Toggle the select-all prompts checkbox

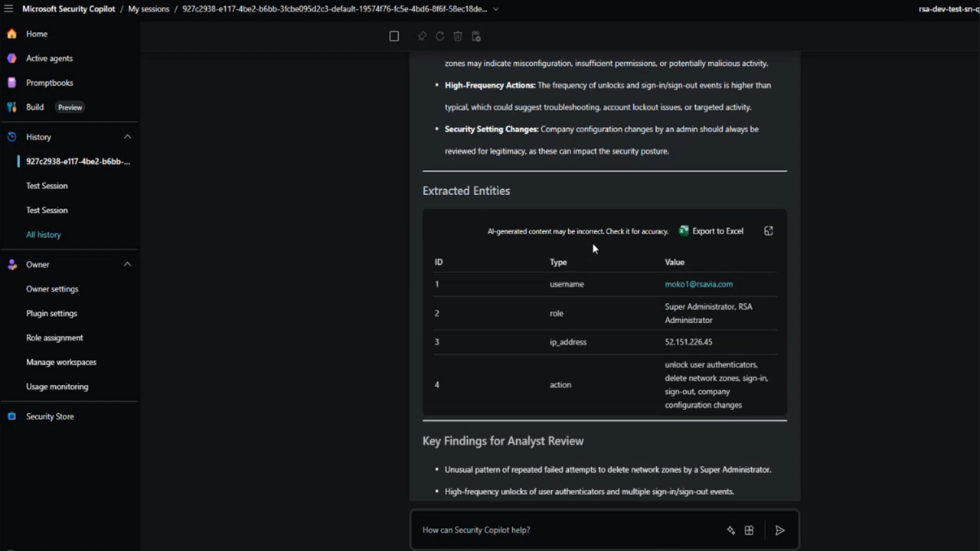[x=394, y=36]
